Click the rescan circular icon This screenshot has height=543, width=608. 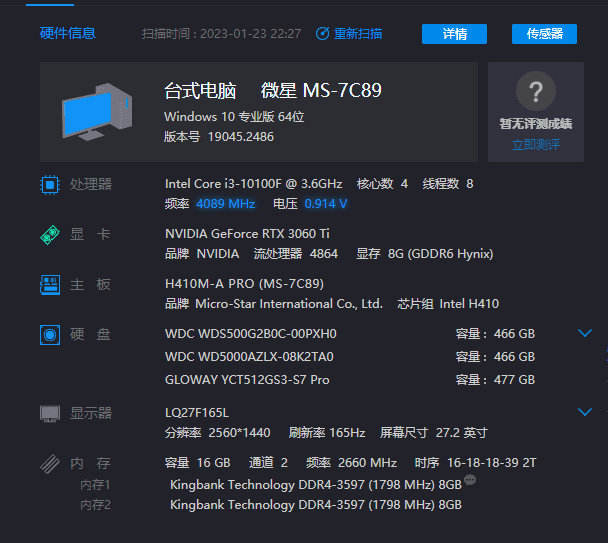(322, 34)
